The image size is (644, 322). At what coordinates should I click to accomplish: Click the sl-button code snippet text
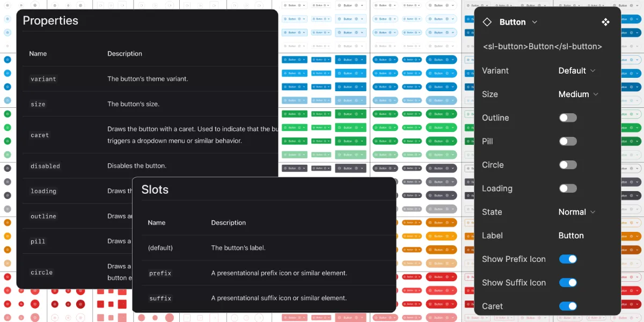coord(542,47)
